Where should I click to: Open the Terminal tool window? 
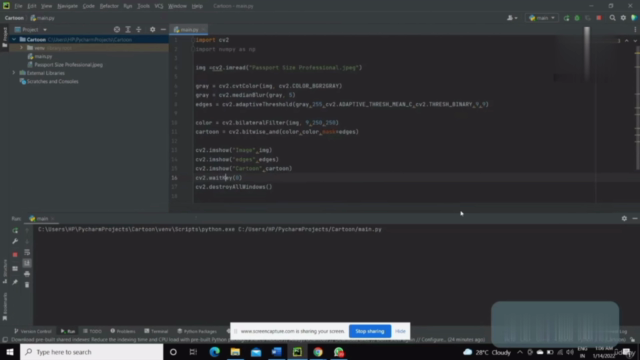coord(156,331)
